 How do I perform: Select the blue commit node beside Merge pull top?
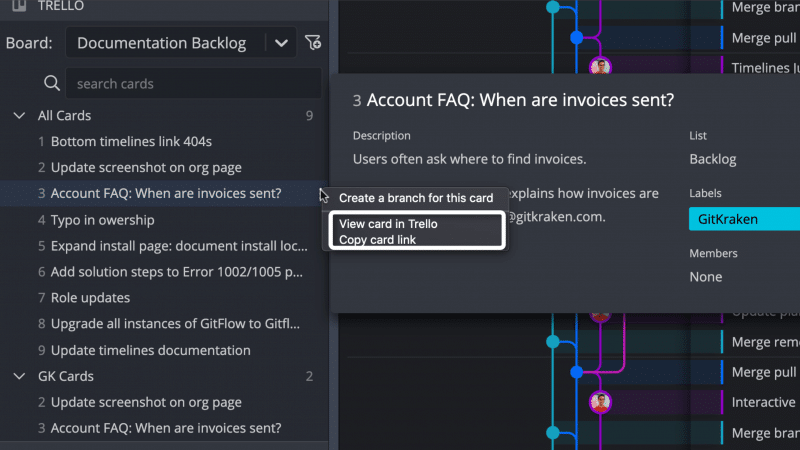point(577,37)
